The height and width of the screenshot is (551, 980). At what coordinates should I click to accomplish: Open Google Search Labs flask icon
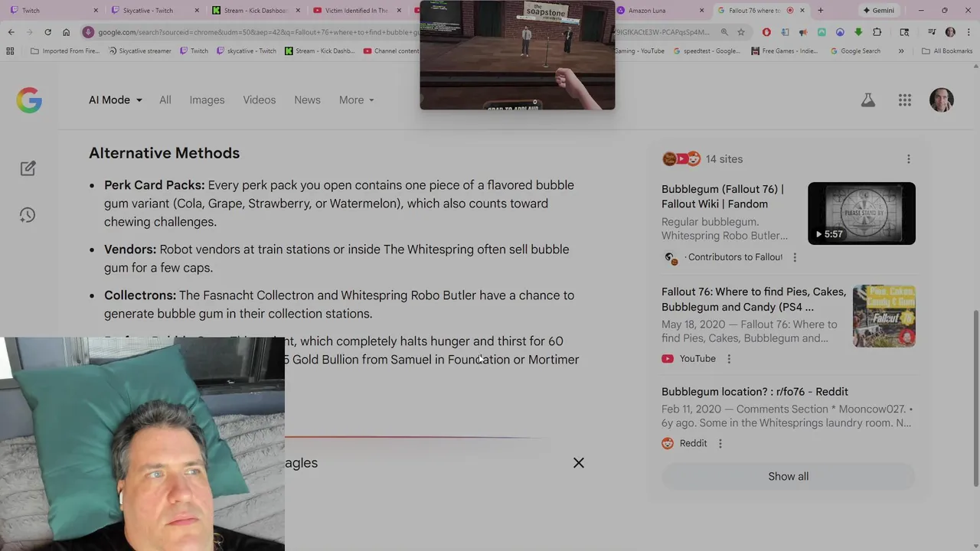pyautogui.click(x=867, y=100)
